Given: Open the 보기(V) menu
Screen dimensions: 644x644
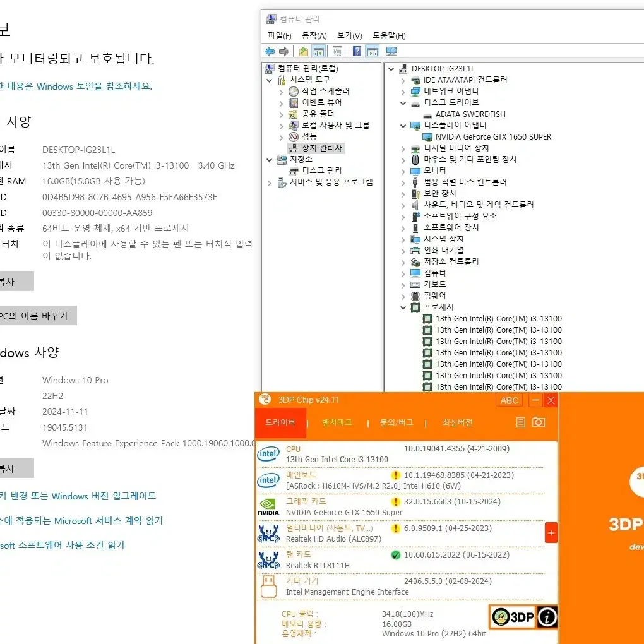Looking at the screenshot, I should 350,36.
